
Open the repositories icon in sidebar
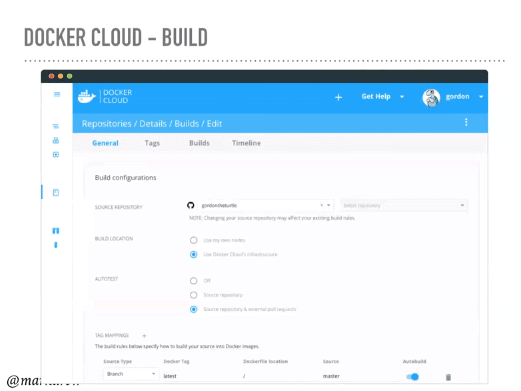click(x=56, y=193)
